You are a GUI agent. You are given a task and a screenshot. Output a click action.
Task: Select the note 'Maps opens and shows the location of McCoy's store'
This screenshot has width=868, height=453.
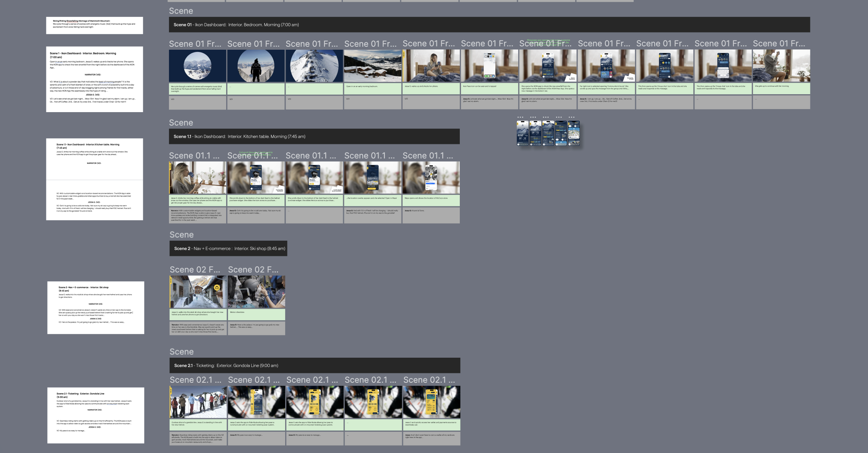coord(431,200)
